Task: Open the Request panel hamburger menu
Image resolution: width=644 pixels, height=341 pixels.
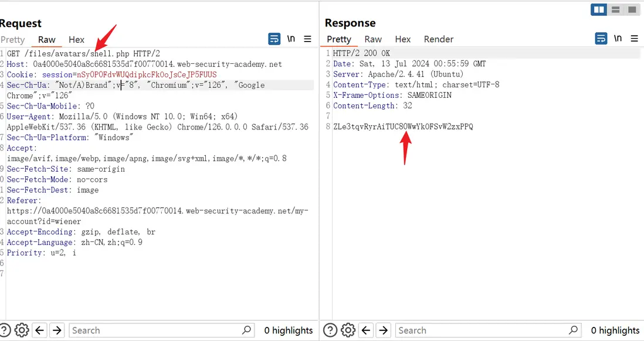Action: (307, 39)
